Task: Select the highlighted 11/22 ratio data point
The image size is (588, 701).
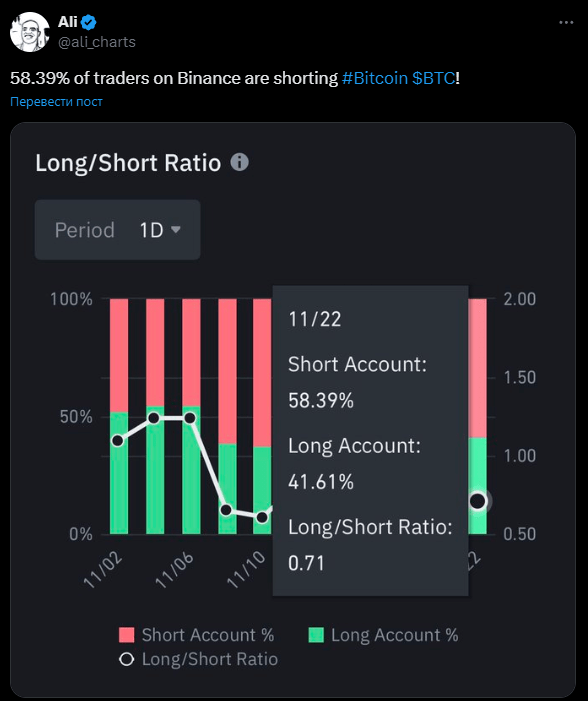Action: coord(478,501)
